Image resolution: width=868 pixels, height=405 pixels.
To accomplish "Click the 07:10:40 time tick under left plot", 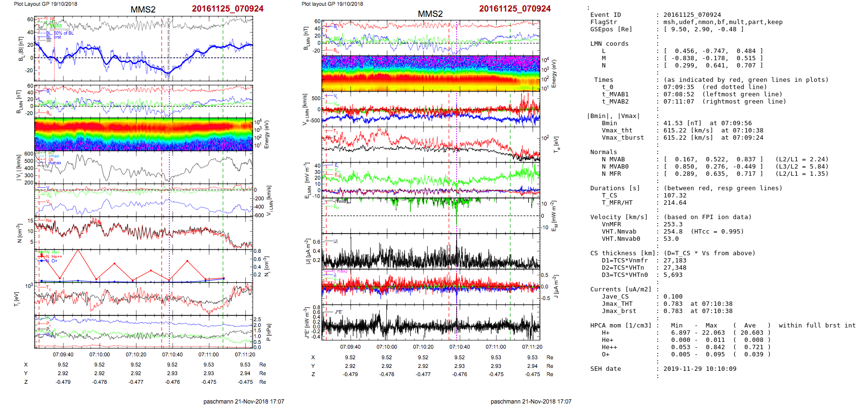I will 172,354.
